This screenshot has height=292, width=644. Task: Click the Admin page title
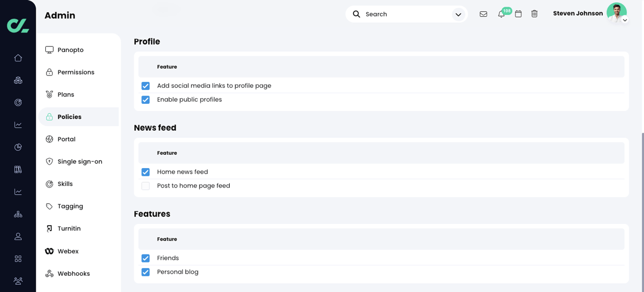coord(60,16)
